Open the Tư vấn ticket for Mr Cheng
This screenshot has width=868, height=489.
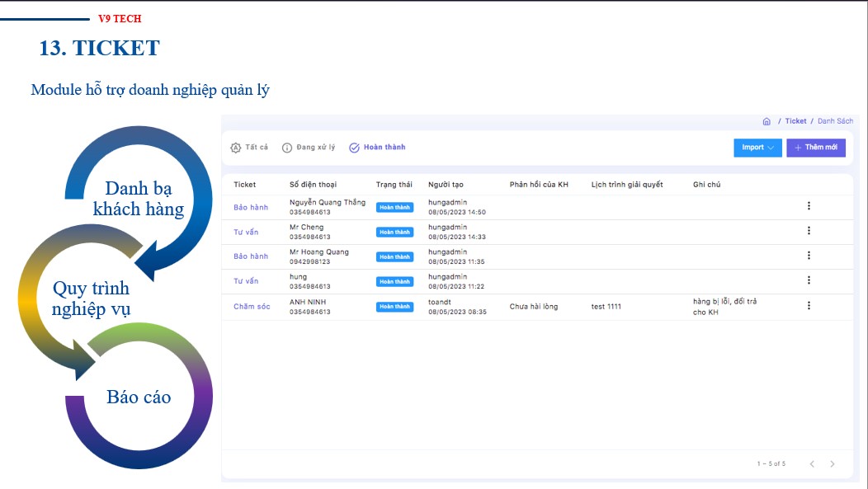click(x=246, y=232)
